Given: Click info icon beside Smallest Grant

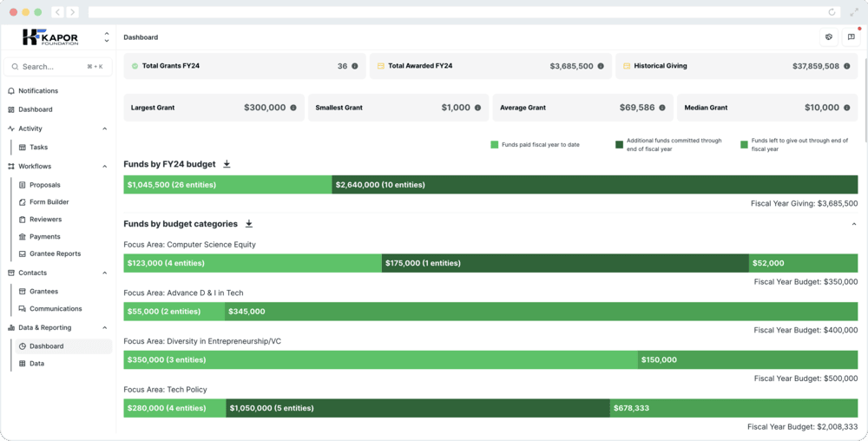Looking at the screenshot, I should pyautogui.click(x=477, y=108).
